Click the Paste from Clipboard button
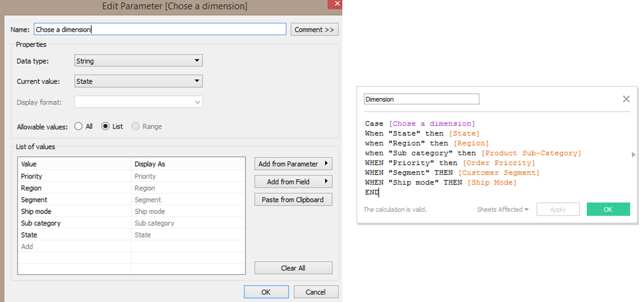The width and height of the screenshot is (644, 302). 293,200
